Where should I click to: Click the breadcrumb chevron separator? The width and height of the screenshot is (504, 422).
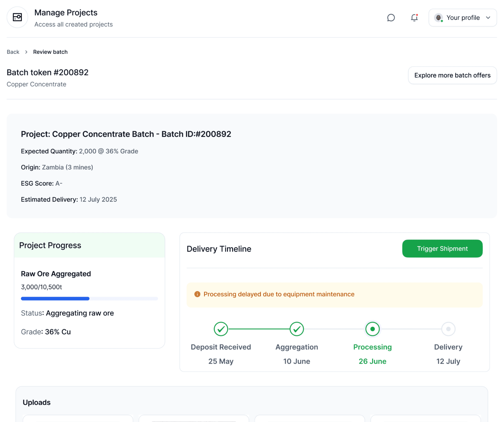coord(26,52)
